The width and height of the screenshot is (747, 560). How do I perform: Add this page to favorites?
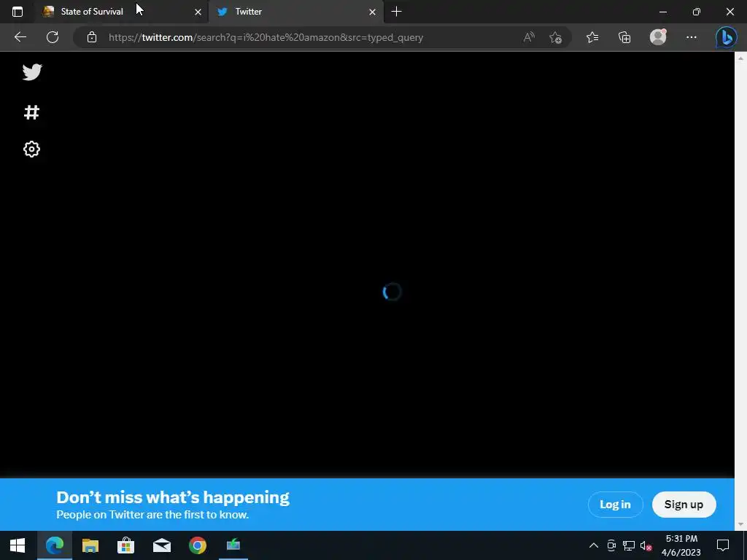(x=555, y=37)
